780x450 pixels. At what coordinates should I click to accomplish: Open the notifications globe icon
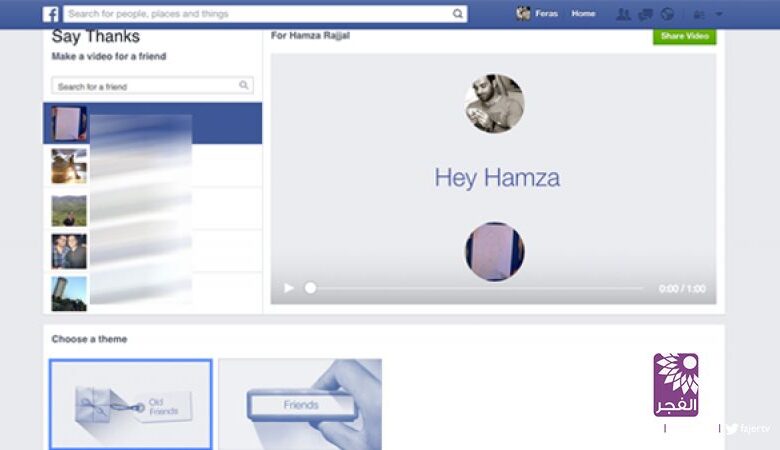(x=667, y=14)
